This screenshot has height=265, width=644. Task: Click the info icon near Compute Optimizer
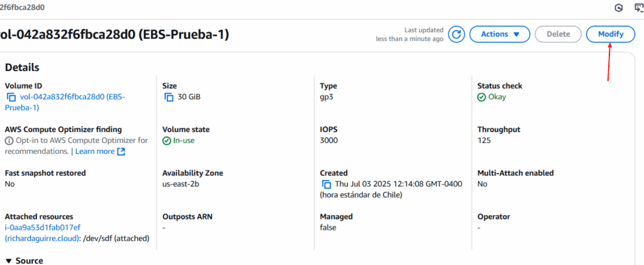9,141
